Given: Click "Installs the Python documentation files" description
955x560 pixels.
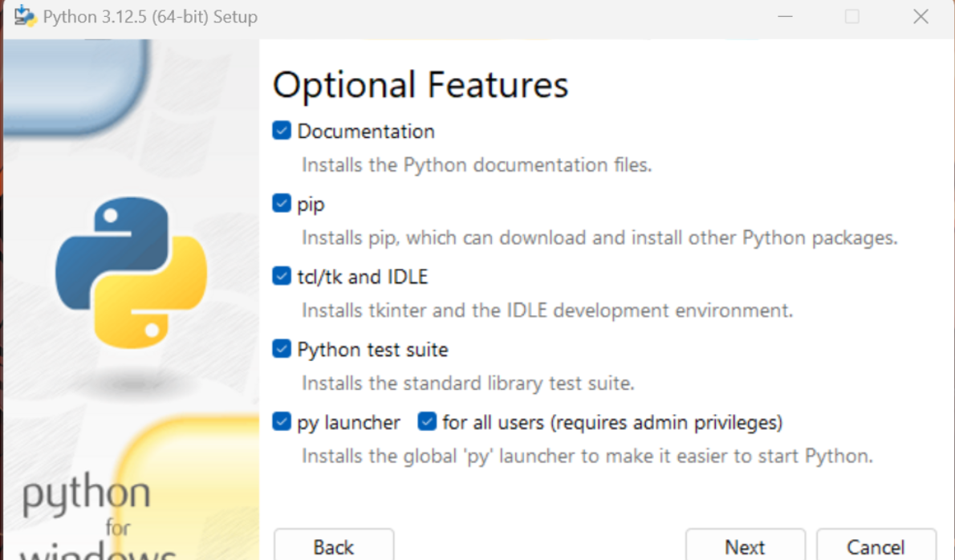Looking at the screenshot, I should tap(477, 165).
